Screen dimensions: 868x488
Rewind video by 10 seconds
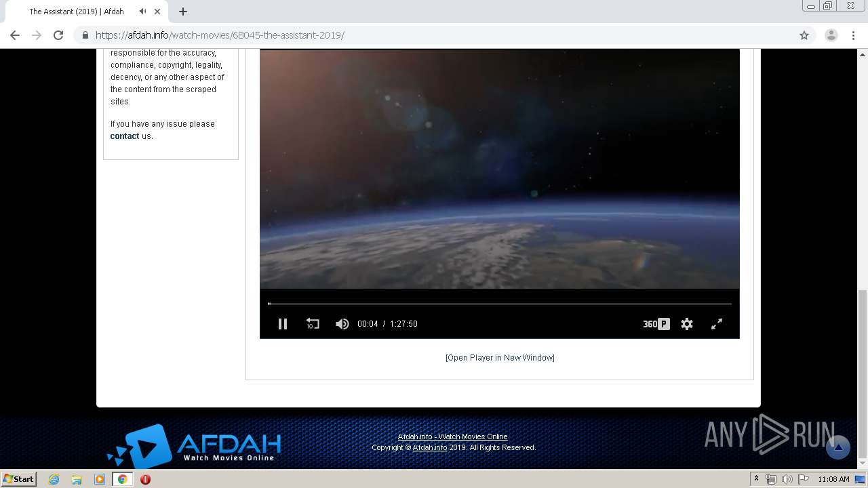point(313,324)
